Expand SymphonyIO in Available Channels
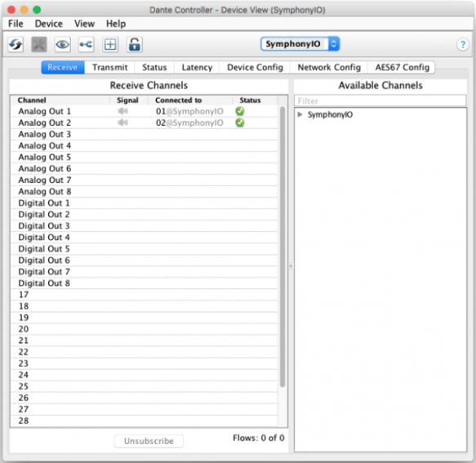Image resolution: width=476 pixels, height=463 pixels. tap(300, 114)
